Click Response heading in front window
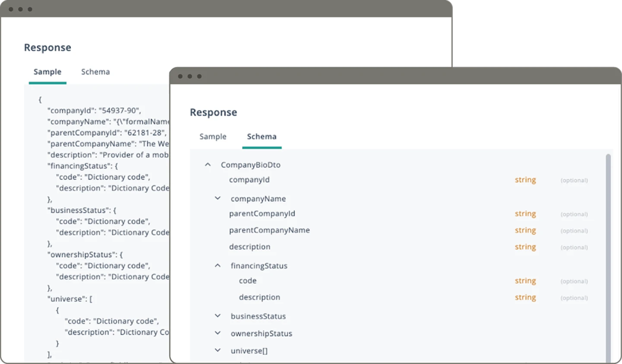This screenshot has width=622, height=364. tap(213, 112)
